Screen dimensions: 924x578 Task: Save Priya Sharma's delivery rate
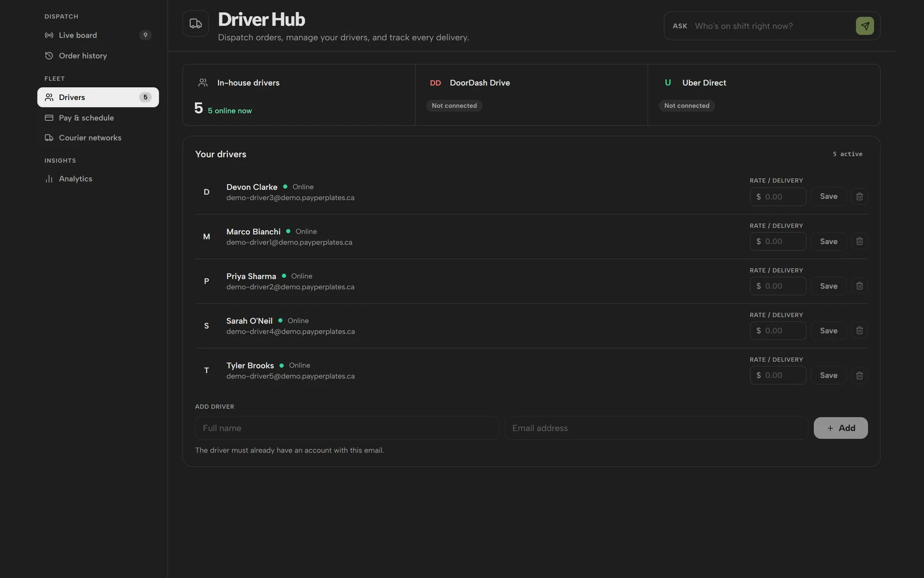coord(829,286)
